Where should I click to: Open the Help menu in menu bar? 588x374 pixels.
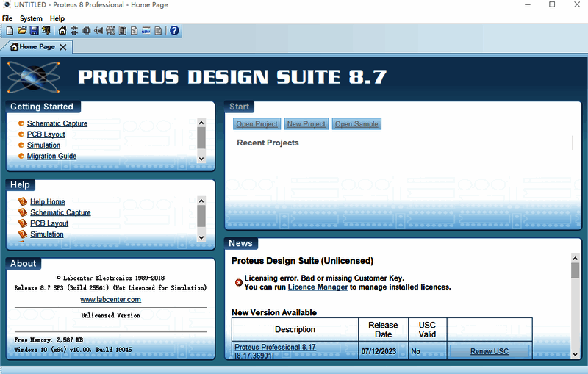(x=57, y=18)
